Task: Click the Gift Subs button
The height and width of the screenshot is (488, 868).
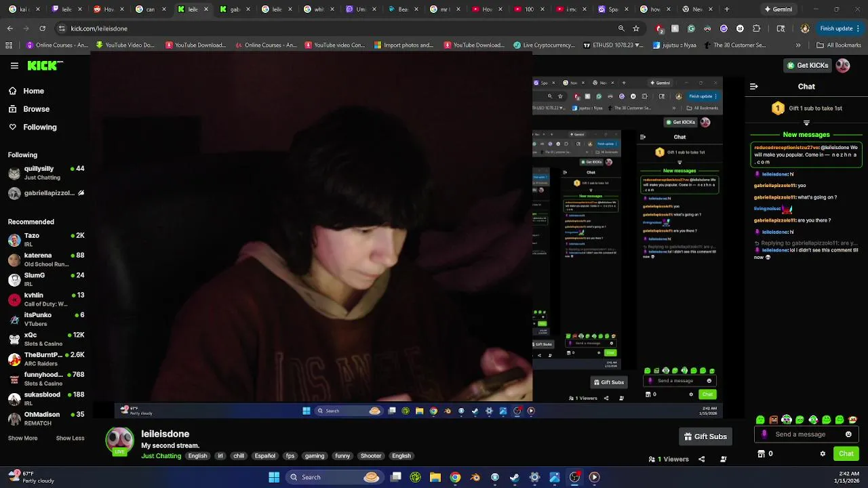Action: point(705,436)
